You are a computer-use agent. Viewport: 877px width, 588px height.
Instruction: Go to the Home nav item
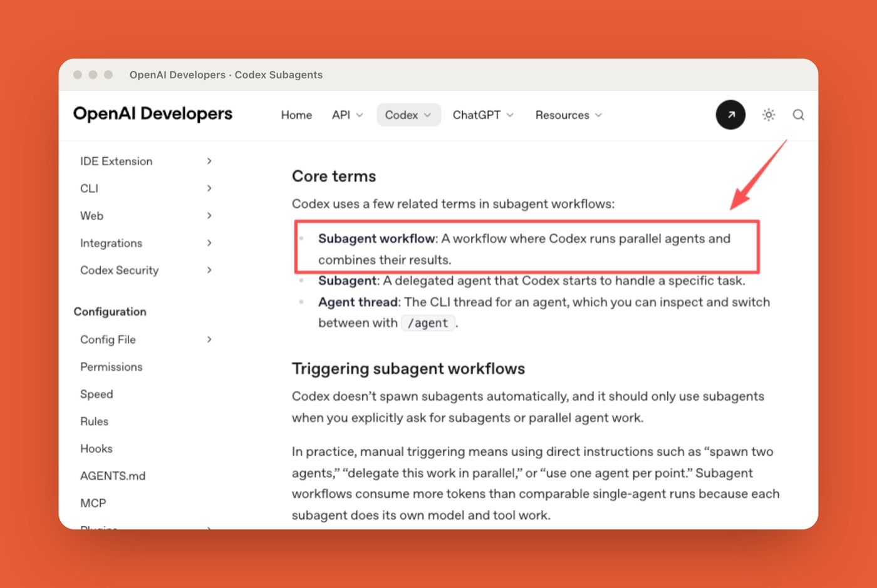pyautogui.click(x=296, y=115)
